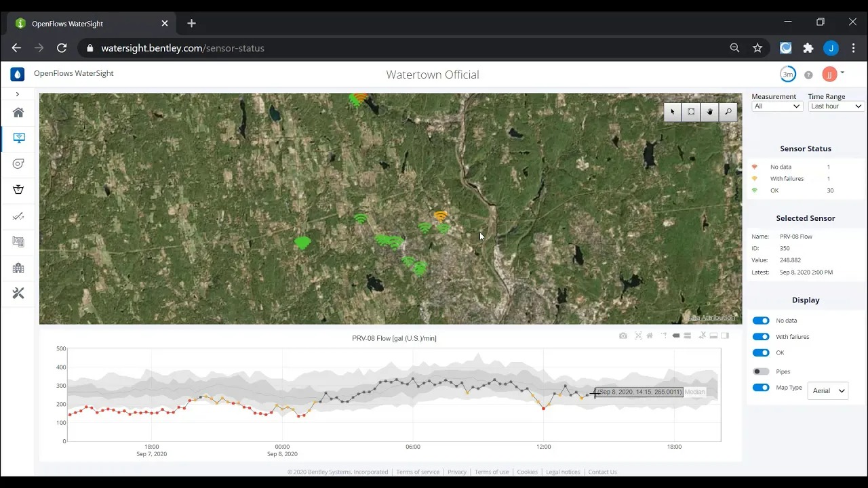Open the Chrome menu three dots

point(854,48)
